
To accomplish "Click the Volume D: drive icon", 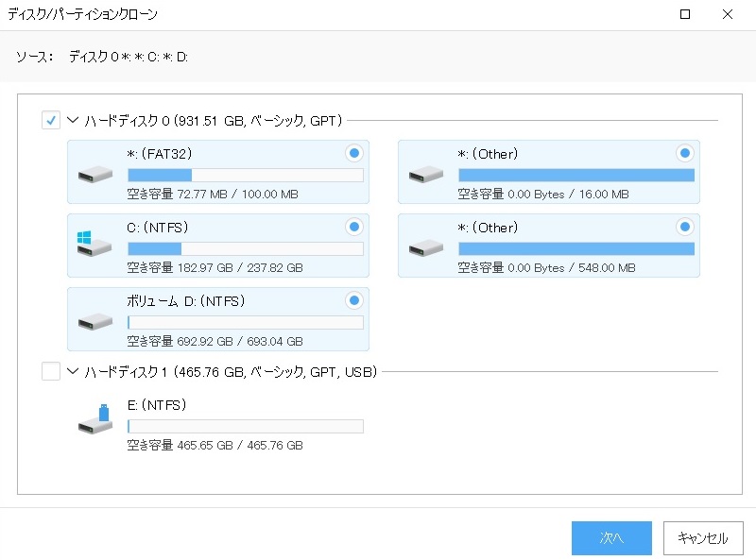I will coord(94,321).
